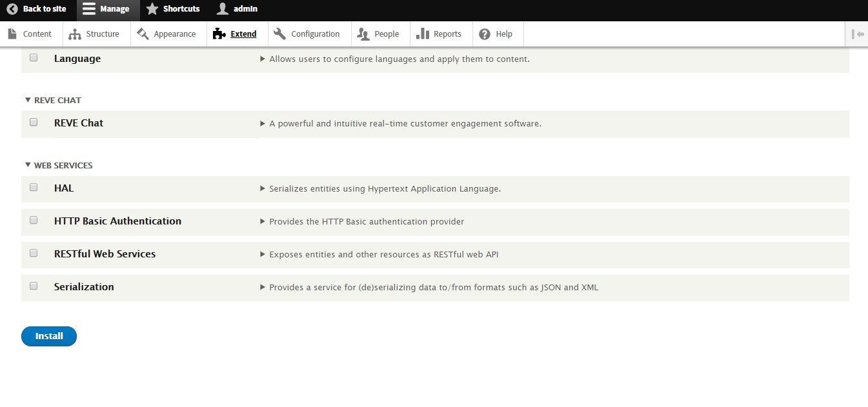Open Appearance via its paintbrush icon
The width and height of the screenshot is (868, 407).
[143, 34]
